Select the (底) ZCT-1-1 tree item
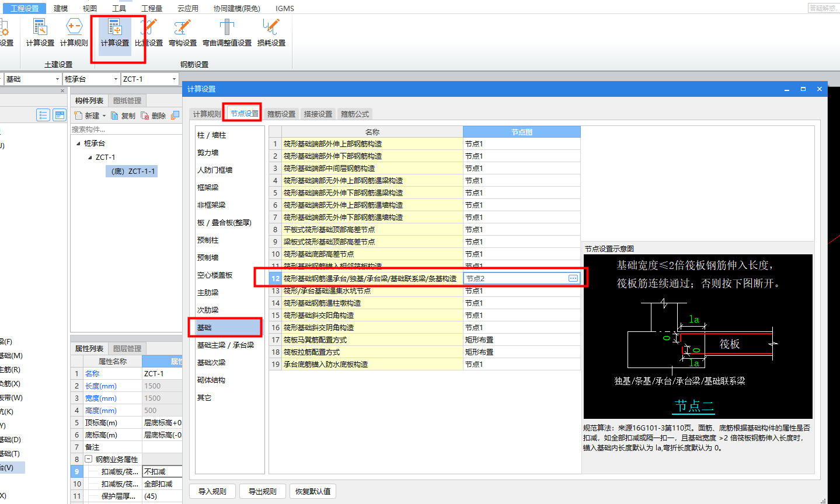 click(133, 171)
